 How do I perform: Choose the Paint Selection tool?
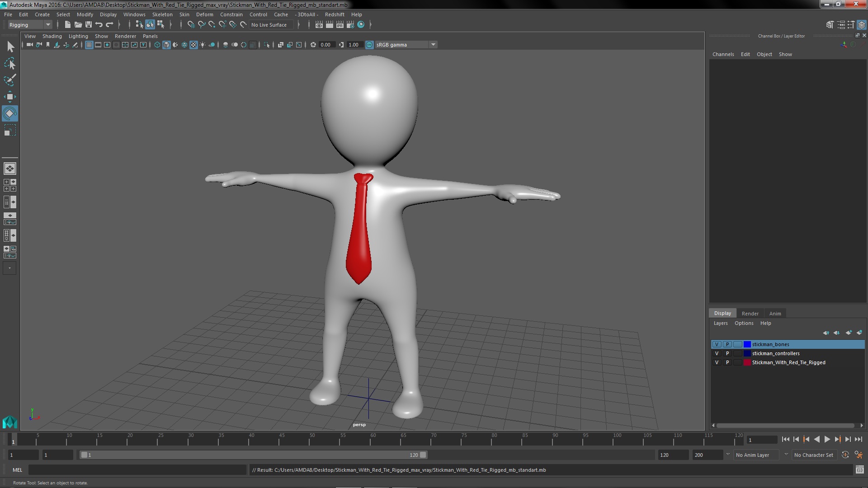[10, 80]
